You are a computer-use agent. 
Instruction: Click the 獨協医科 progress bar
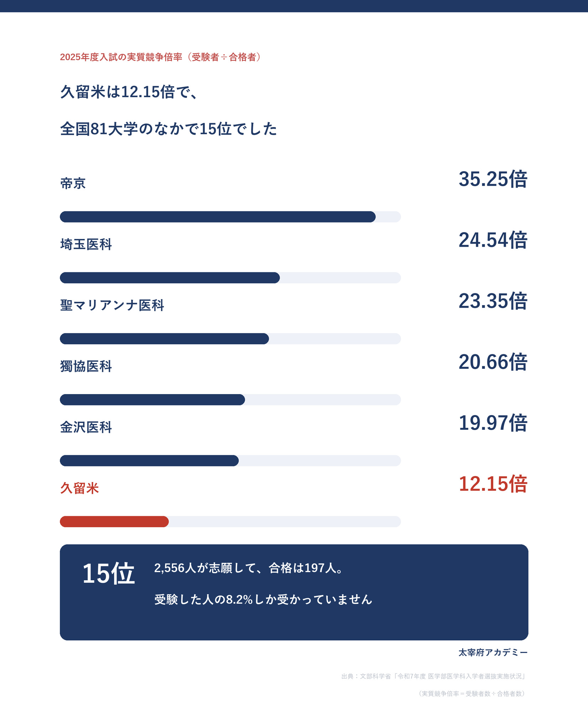[230, 399]
